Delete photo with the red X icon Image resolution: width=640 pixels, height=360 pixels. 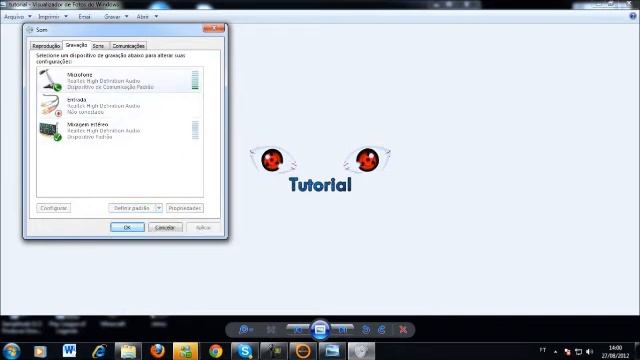[403, 329]
